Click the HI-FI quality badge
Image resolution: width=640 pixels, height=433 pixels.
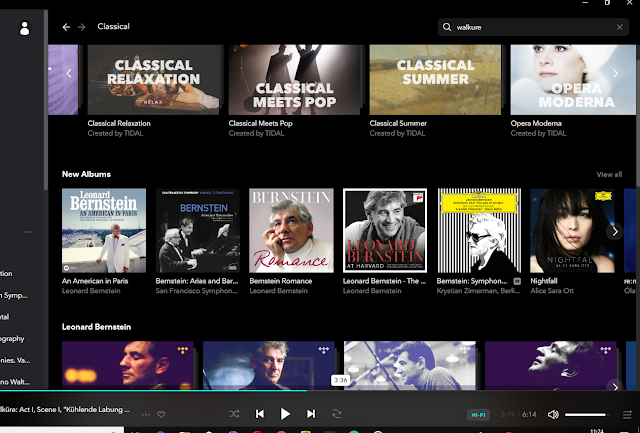click(478, 415)
